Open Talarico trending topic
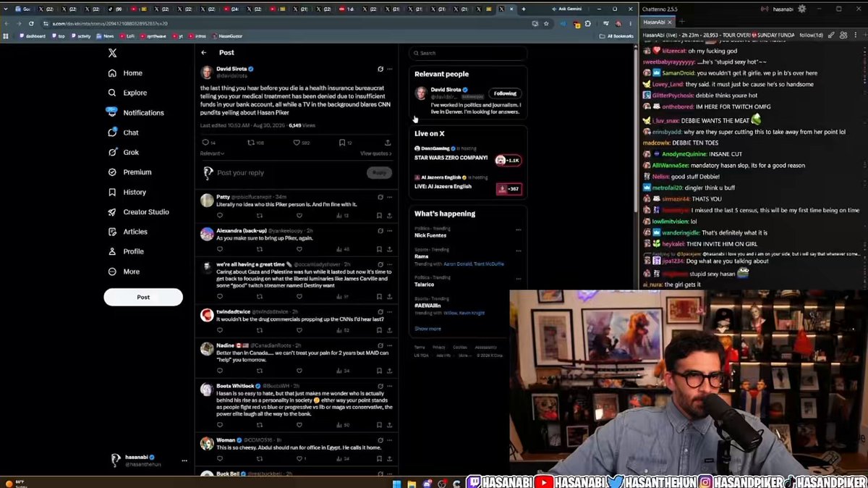This screenshot has width=868, height=488. (x=425, y=285)
